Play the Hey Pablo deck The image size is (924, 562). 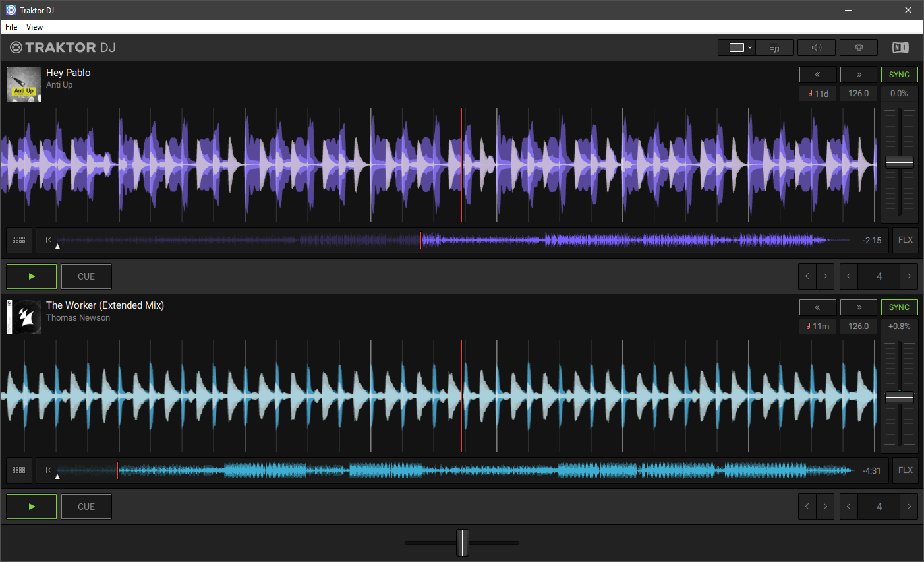(32, 276)
